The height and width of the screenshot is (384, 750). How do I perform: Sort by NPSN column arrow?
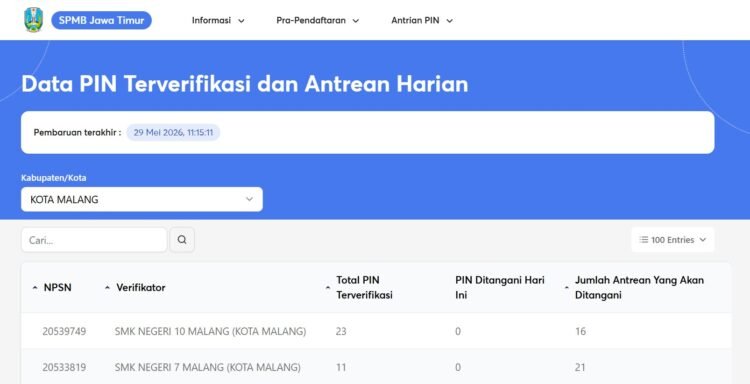[x=35, y=288]
